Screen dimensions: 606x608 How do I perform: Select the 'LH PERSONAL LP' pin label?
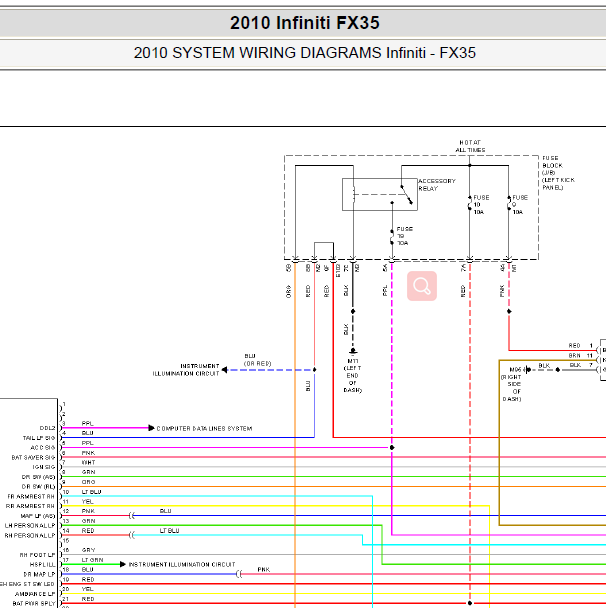(30, 526)
